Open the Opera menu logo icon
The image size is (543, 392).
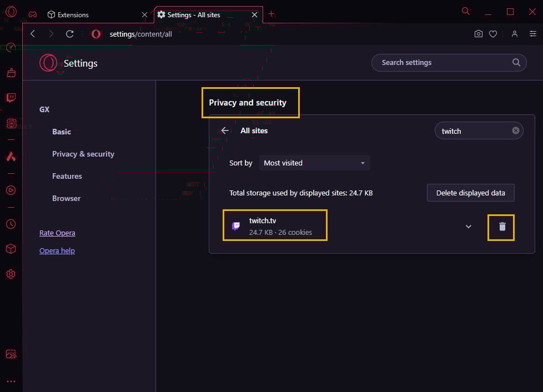(x=11, y=12)
